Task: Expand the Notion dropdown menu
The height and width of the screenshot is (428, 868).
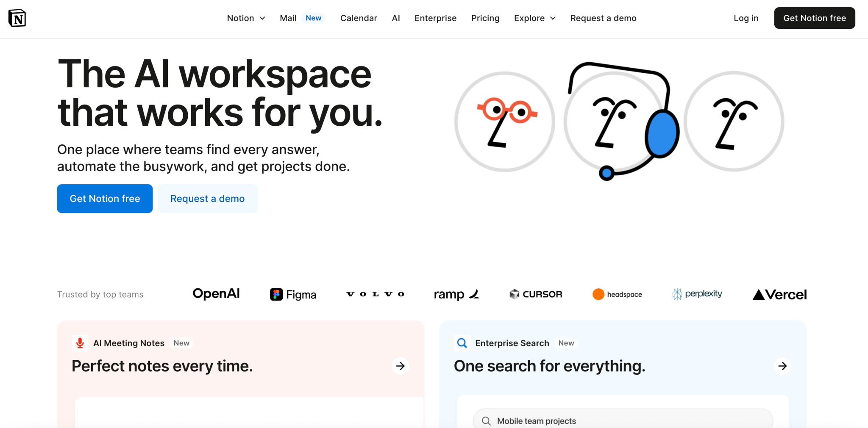Action: (246, 18)
